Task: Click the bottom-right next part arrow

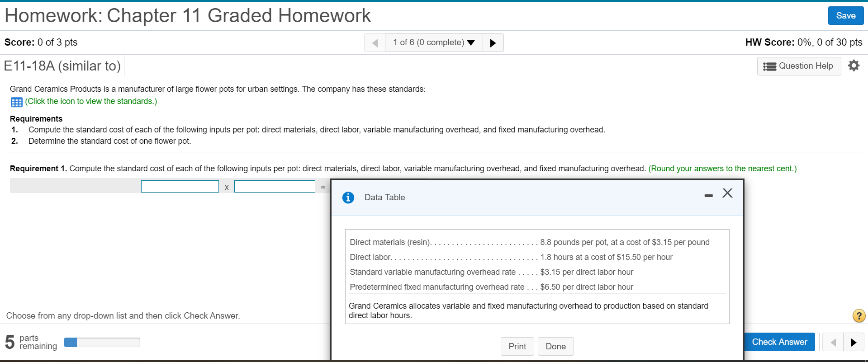Action: tap(854, 342)
